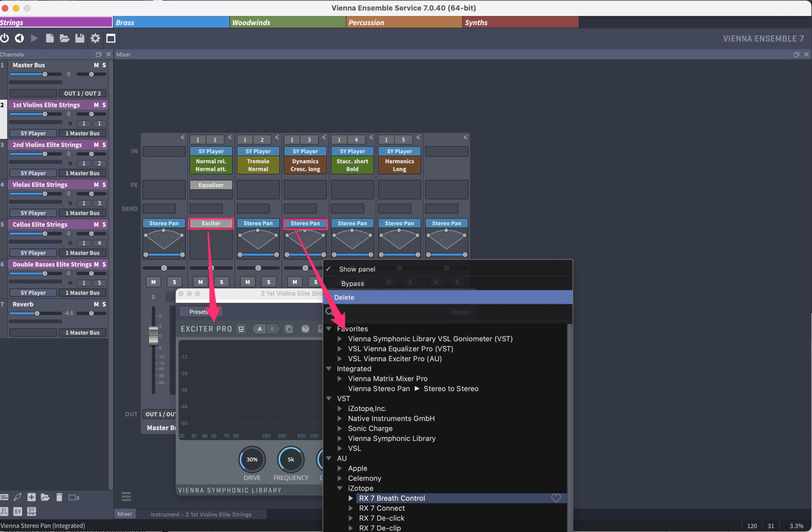Click the window layout square icon in the toolbar

click(x=111, y=38)
